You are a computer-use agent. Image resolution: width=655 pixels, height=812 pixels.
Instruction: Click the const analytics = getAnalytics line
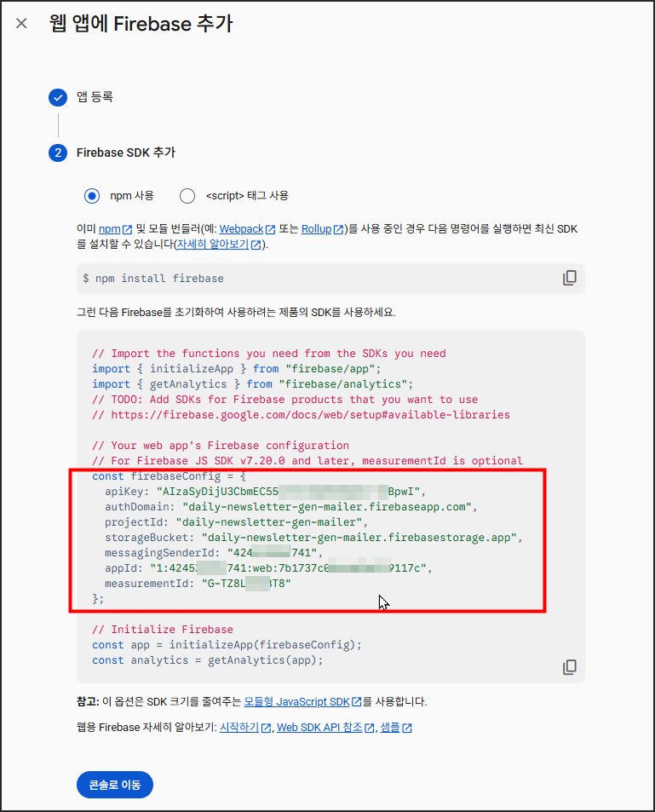(x=208, y=660)
